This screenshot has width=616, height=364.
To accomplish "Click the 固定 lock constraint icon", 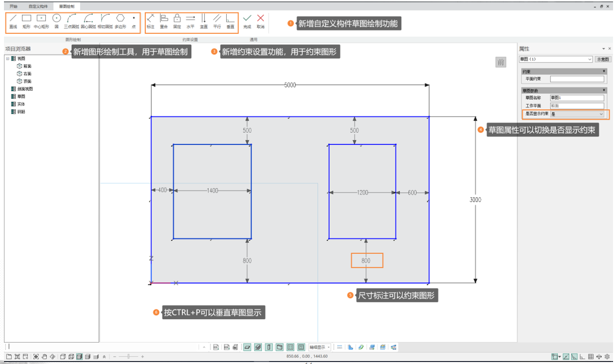I will pos(177,21).
